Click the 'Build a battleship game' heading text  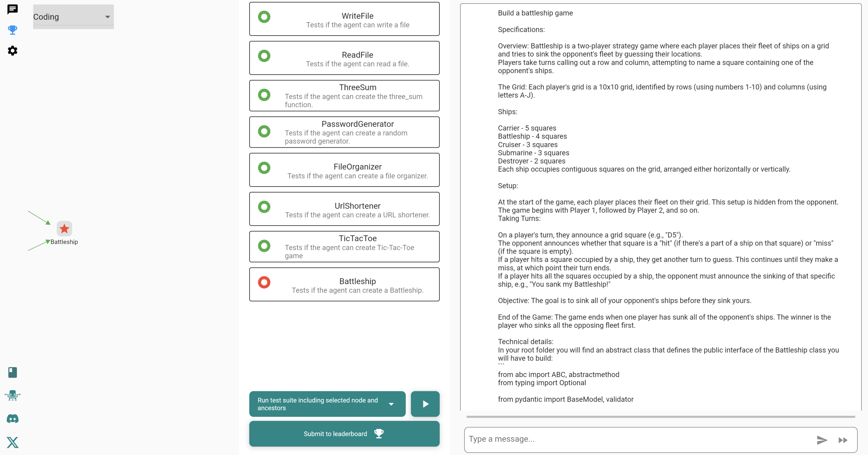pos(535,13)
